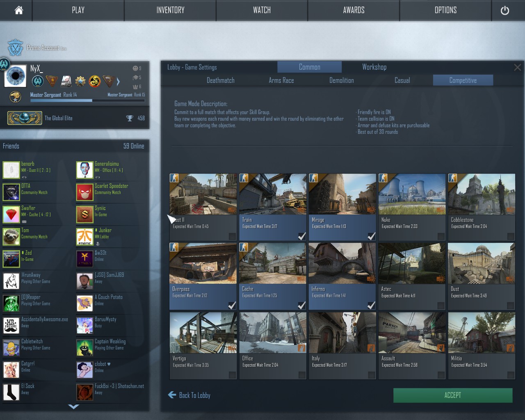Click the friendly commendation smiley icon
This screenshot has width=525, height=420.
[135, 68]
